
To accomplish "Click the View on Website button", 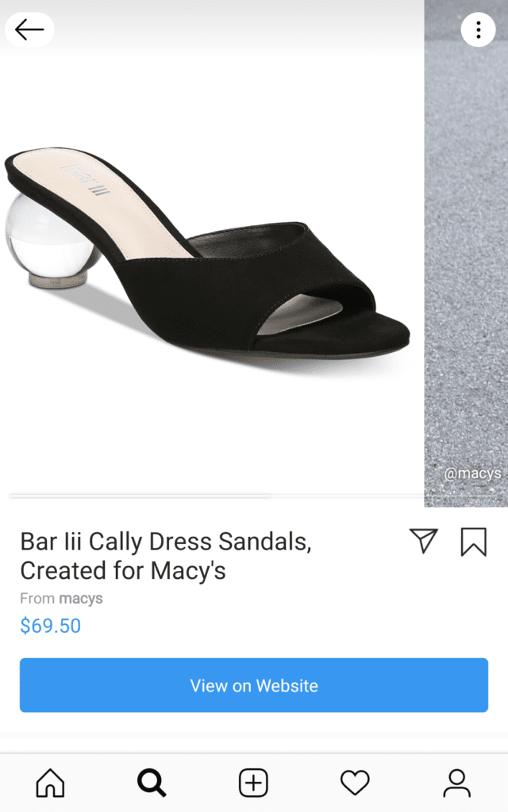I will tap(254, 685).
